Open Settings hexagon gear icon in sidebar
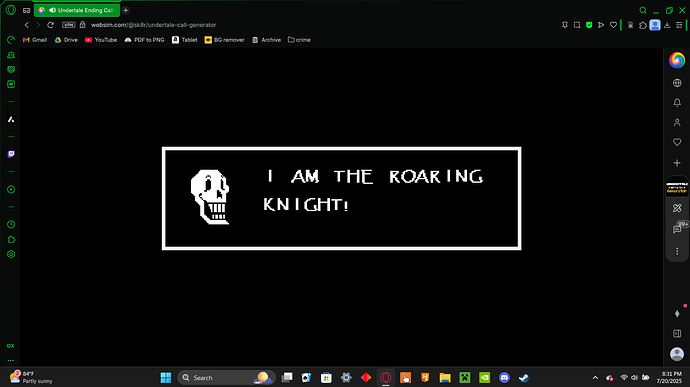 click(x=11, y=254)
